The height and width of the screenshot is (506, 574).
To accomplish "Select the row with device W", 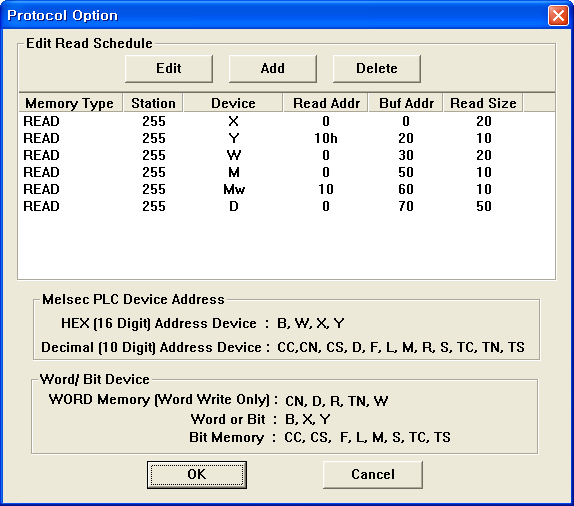I will tap(287, 155).
